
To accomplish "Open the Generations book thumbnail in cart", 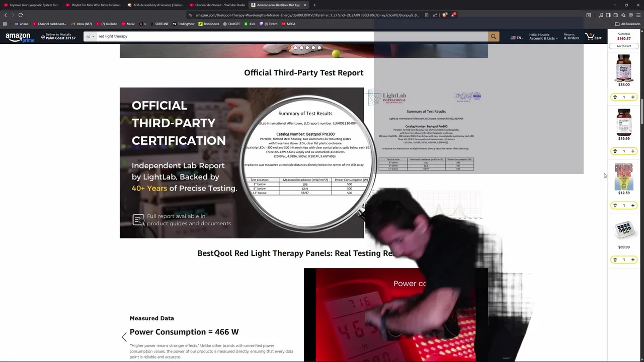I will tap(624, 176).
